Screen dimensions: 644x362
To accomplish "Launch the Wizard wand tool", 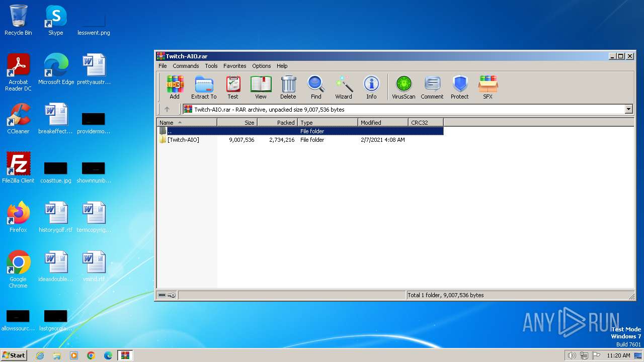I will click(344, 87).
